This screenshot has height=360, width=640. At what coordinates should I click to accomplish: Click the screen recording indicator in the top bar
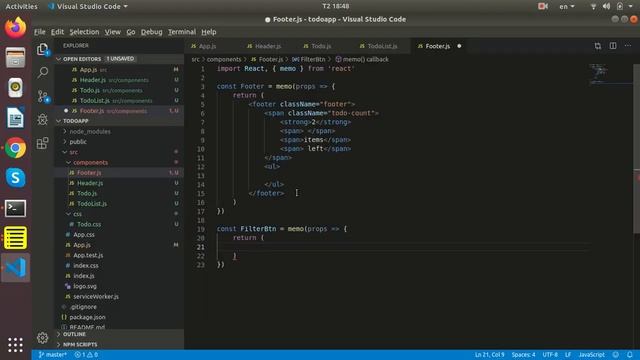543,6
